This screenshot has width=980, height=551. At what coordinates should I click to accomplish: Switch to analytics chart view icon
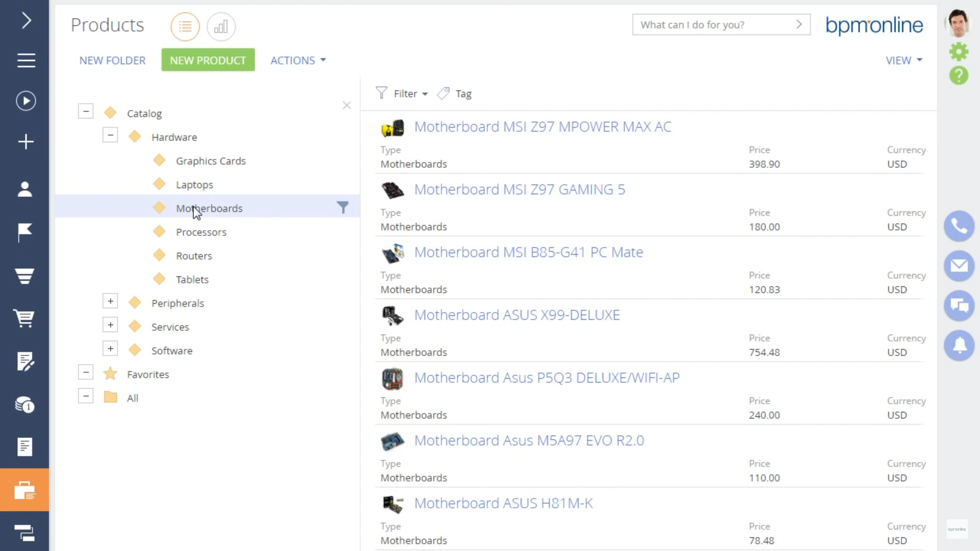221,27
